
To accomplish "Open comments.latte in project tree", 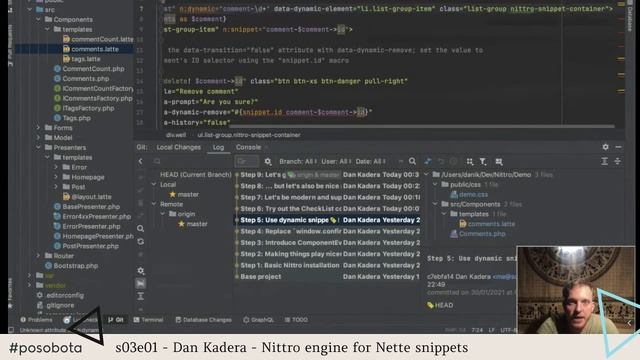I will click(x=95, y=49).
